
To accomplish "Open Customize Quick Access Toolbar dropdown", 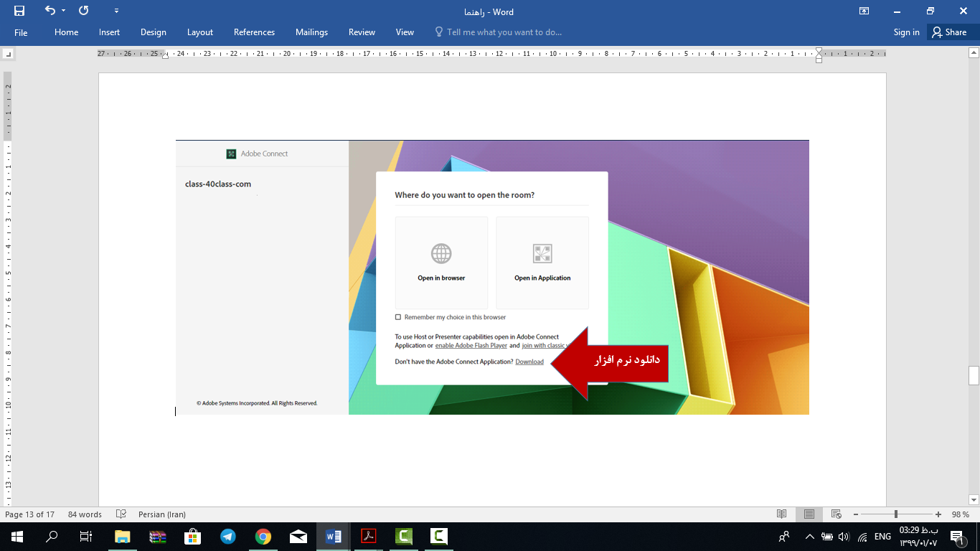I will point(116,11).
